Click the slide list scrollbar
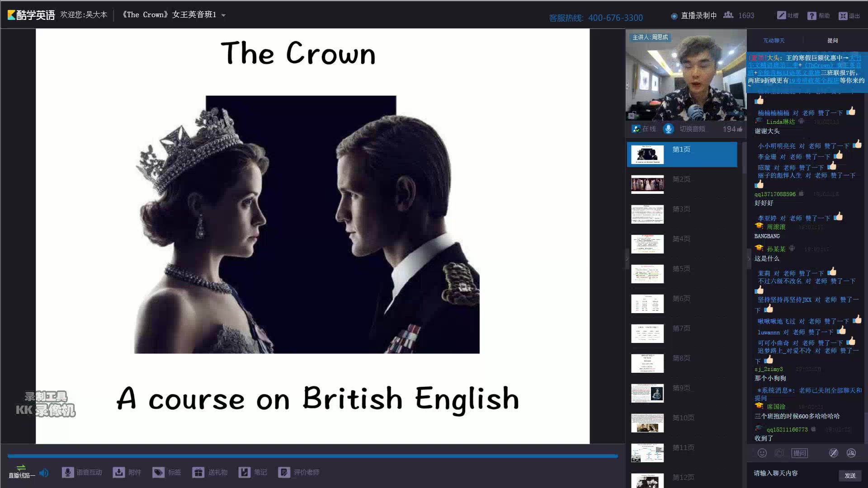 click(744, 158)
